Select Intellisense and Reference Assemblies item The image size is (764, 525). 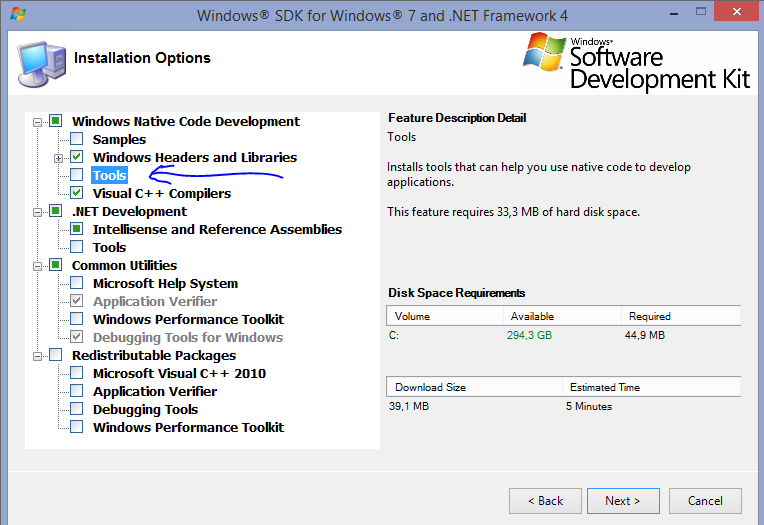[x=217, y=230]
